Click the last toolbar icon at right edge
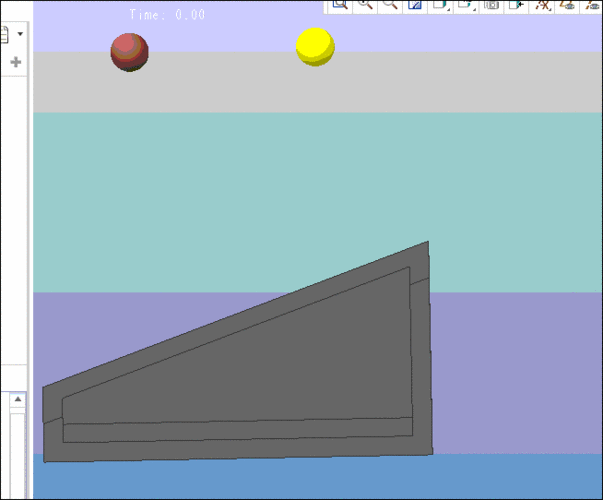This screenshot has width=603, height=500. point(593,5)
